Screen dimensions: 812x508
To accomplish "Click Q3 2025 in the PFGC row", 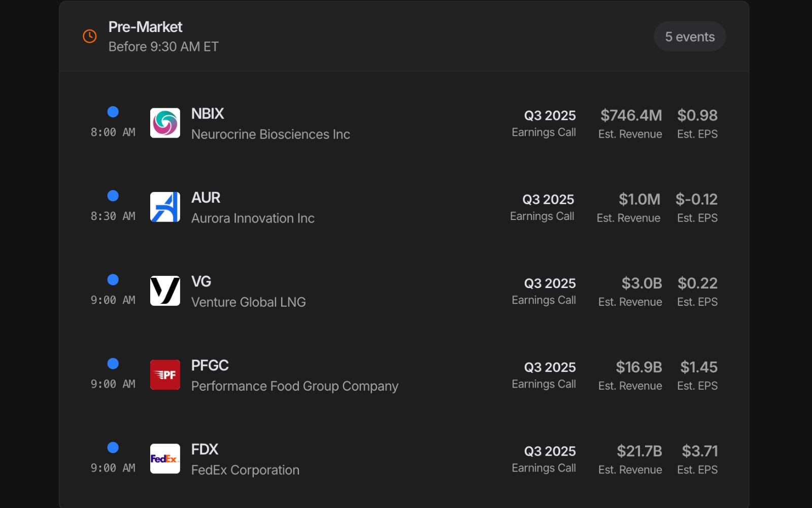I will coord(550,367).
